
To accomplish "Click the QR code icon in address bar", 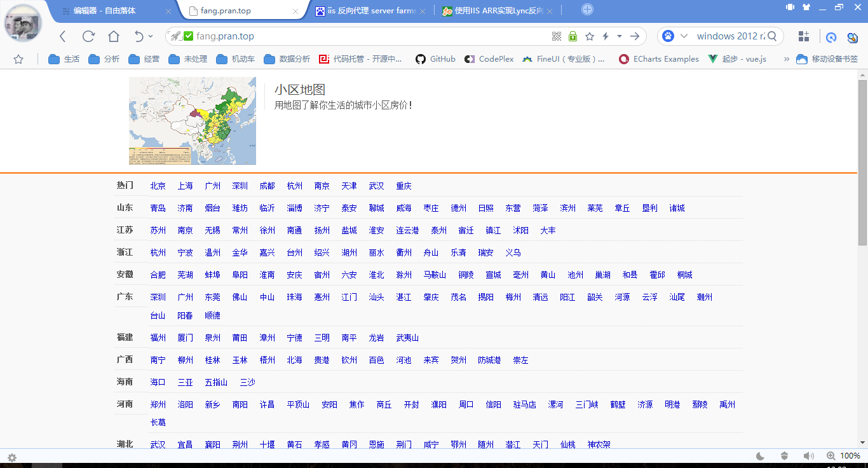I will [x=557, y=36].
